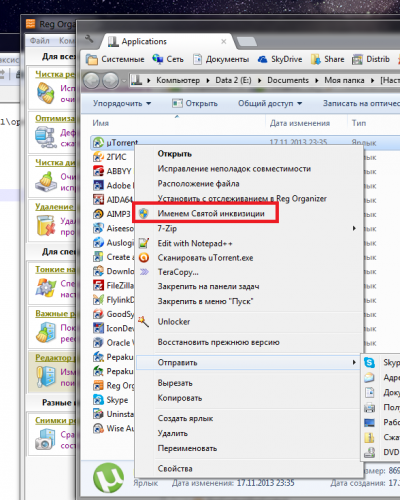The width and height of the screenshot is (400, 500).
Task: Open the Distrib bookmark
Action: point(371,59)
